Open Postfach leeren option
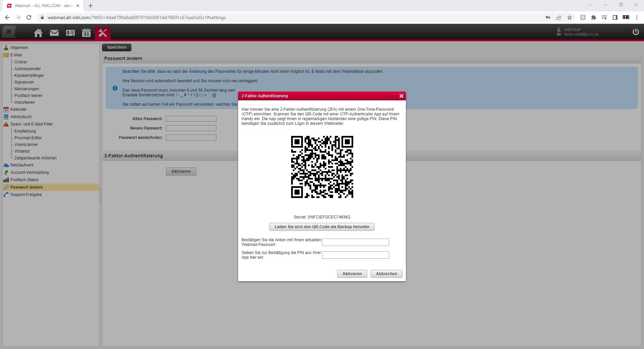Viewport: 644px width, 349px height. (x=29, y=96)
